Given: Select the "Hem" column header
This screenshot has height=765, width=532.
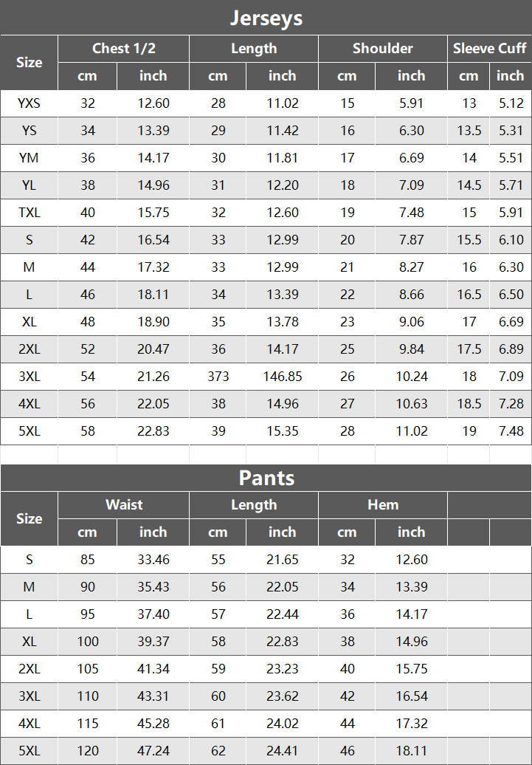Looking at the screenshot, I should point(382,505).
